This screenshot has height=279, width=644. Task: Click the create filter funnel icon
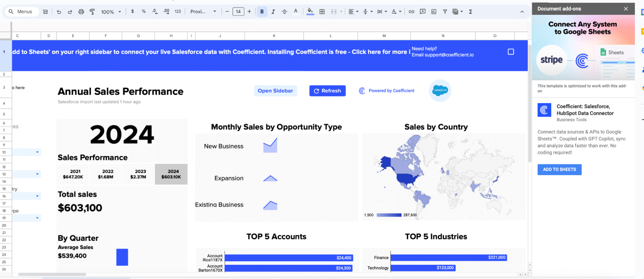[445, 12]
